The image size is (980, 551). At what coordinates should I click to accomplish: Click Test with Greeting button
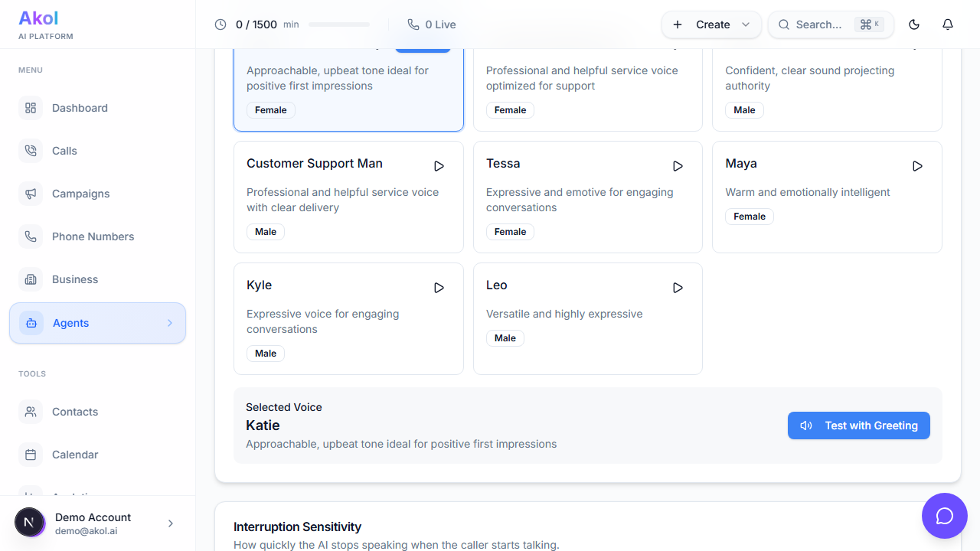pos(858,425)
